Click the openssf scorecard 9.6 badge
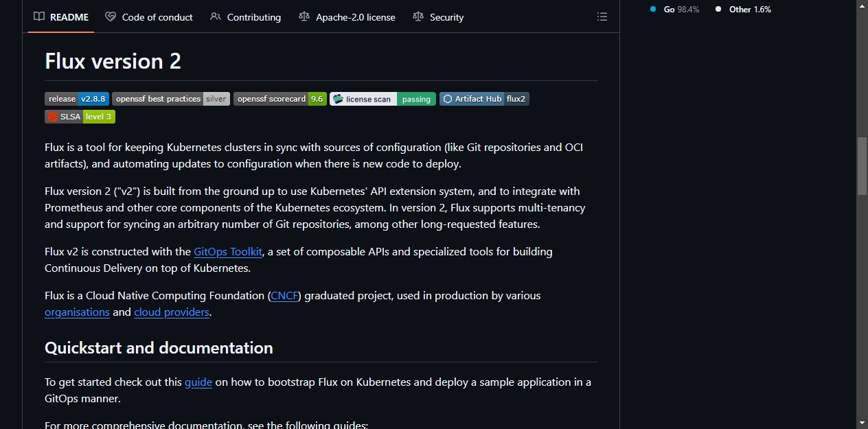 (280, 99)
